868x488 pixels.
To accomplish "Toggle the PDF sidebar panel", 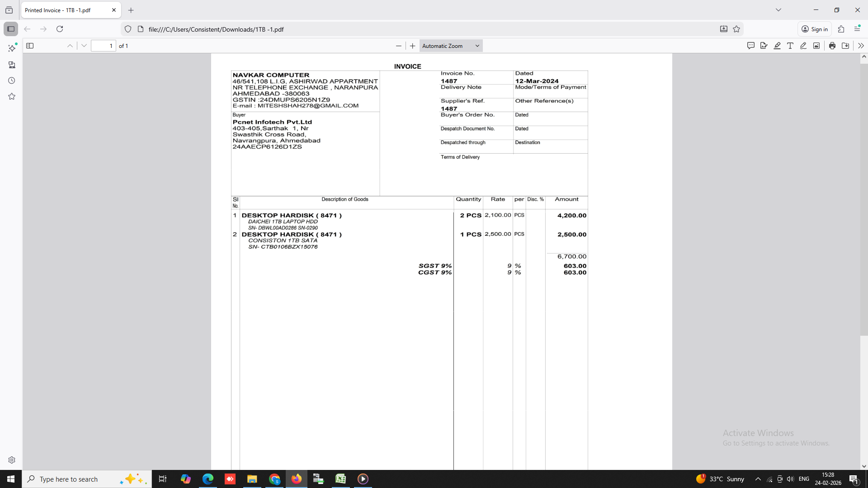I will click(x=30, y=46).
